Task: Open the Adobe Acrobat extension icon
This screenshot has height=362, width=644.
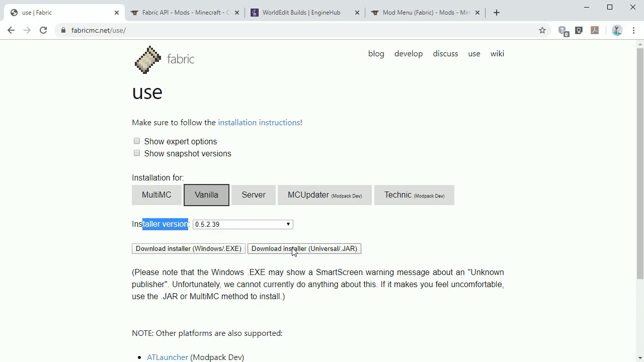Action: pos(595,30)
